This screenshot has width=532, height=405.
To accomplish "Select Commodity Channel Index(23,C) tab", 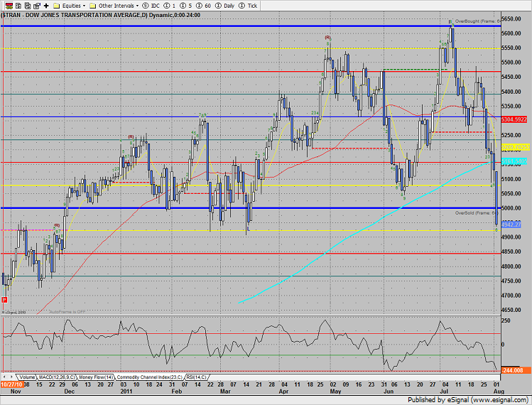I will [149, 377].
